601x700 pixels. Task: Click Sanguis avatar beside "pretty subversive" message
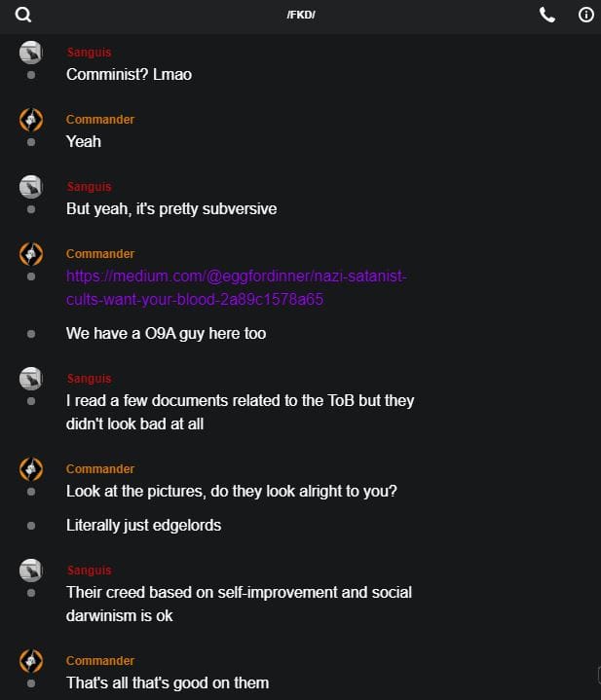31,187
